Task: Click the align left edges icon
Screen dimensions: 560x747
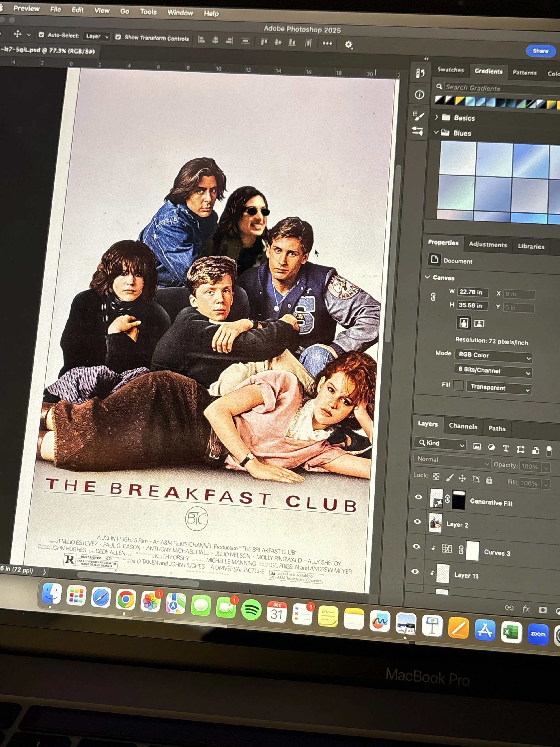Action: (202, 40)
